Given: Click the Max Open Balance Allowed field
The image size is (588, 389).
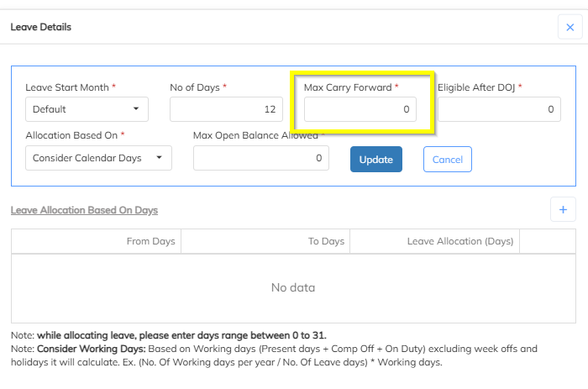Looking at the screenshot, I should pos(260,158).
